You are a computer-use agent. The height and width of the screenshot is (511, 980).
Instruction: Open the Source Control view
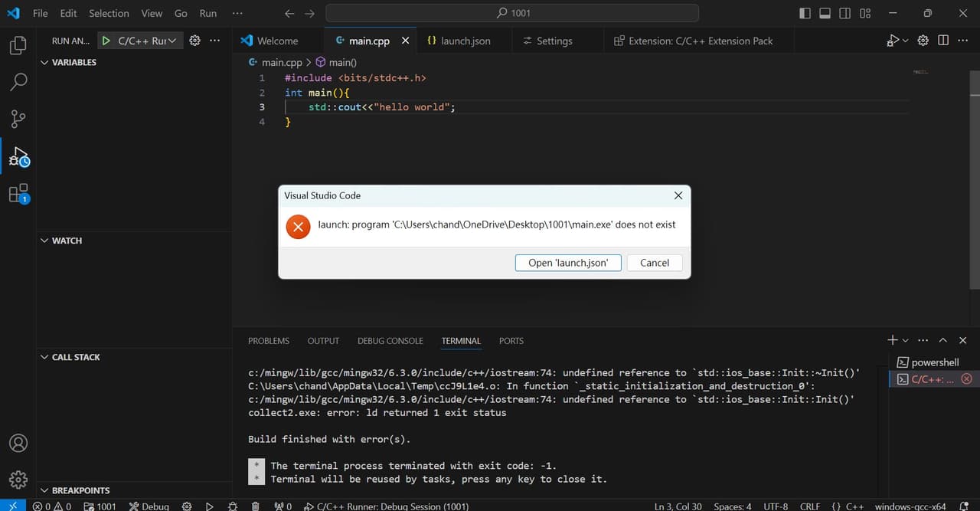[18, 119]
